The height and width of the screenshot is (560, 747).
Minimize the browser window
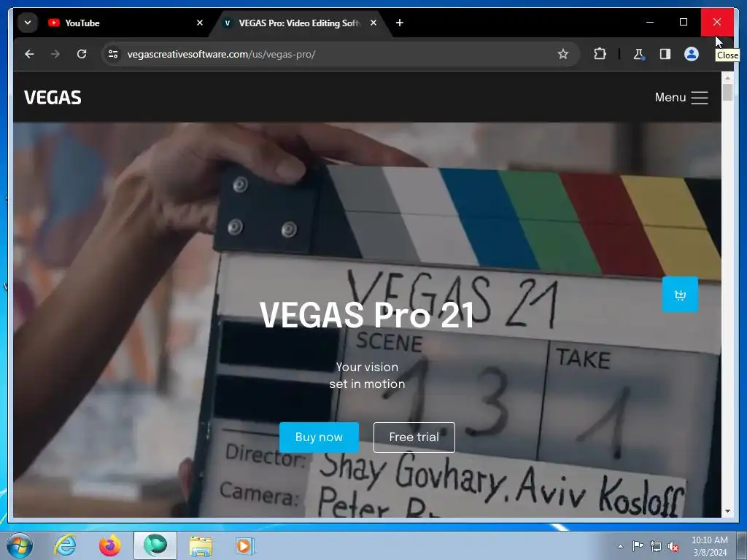(x=650, y=23)
